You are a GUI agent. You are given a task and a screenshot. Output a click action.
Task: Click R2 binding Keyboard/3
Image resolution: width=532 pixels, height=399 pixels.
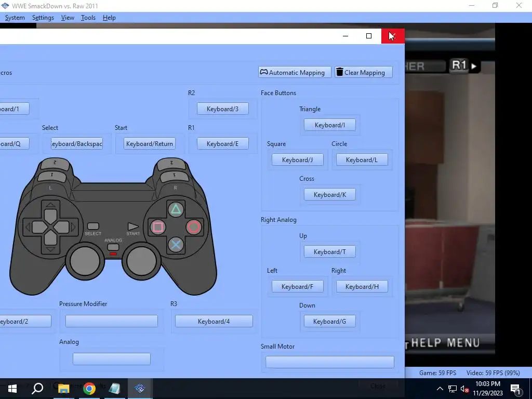(x=222, y=109)
